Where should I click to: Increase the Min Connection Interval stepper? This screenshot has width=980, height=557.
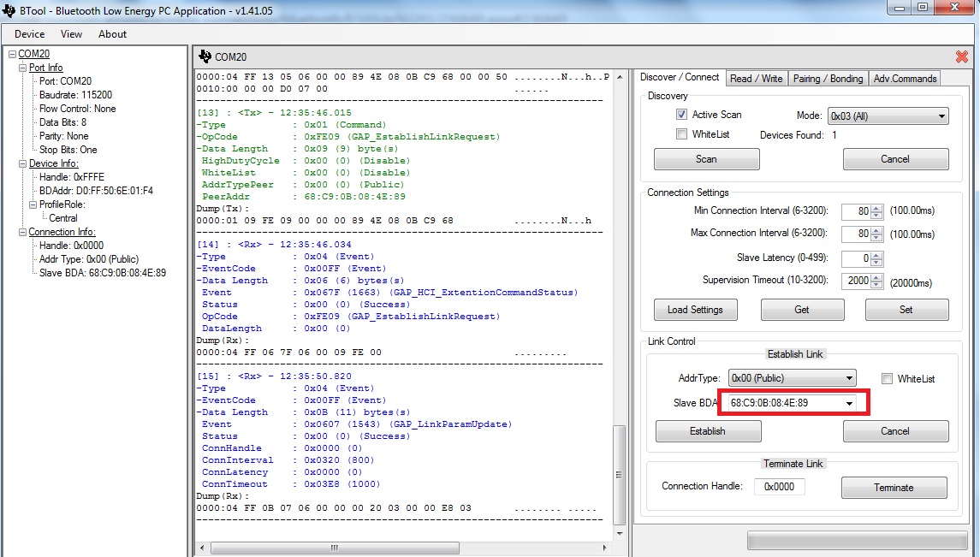876,208
